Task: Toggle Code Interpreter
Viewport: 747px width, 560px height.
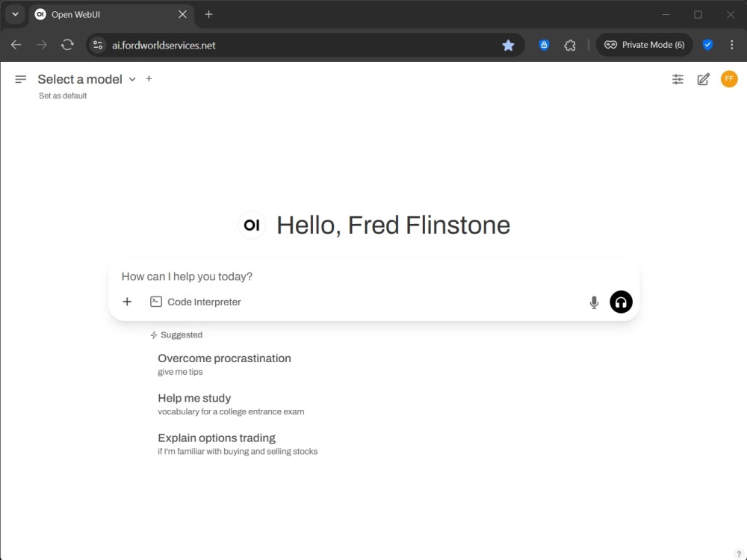Action: (195, 302)
